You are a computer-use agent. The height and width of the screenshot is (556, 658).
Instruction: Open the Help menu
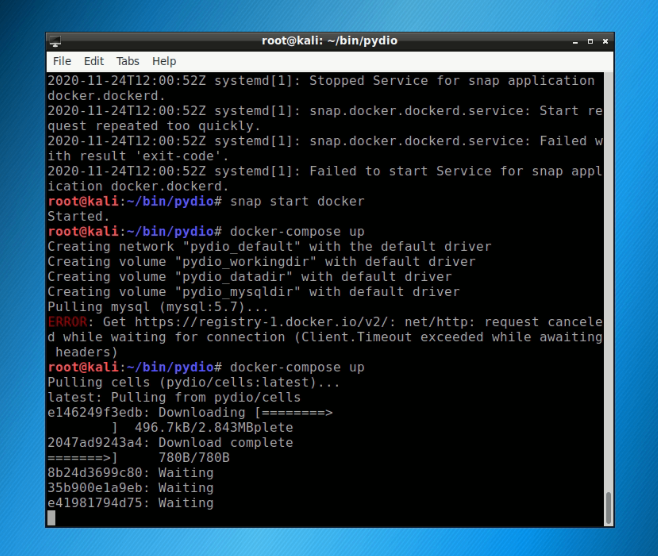tap(164, 61)
